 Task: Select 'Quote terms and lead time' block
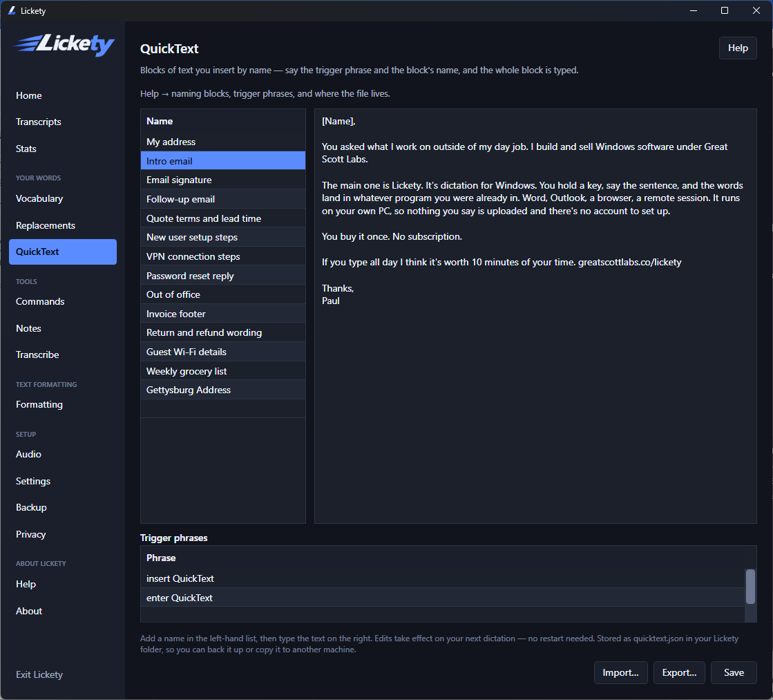pos(223,218)
